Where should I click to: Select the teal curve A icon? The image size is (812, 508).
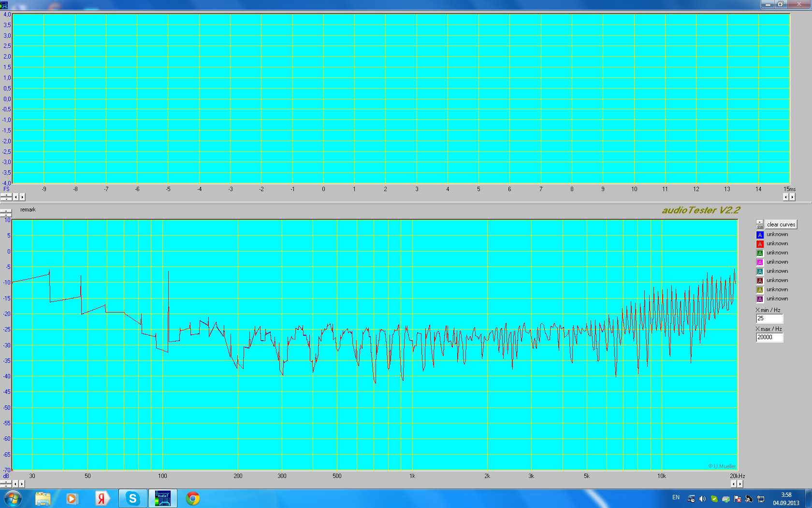tap(760, 271)
